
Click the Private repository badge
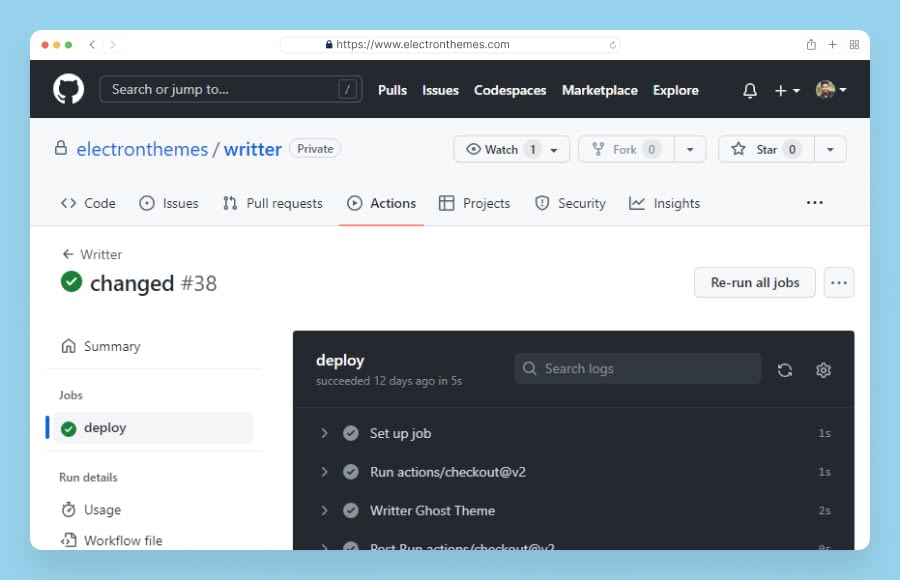click(x=315, y=149)
